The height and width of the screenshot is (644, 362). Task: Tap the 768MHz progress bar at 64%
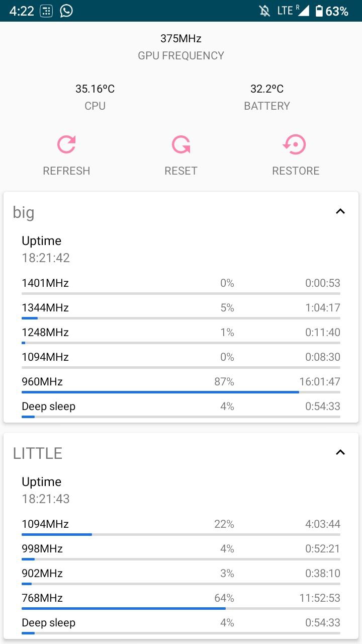coord(181,608)
